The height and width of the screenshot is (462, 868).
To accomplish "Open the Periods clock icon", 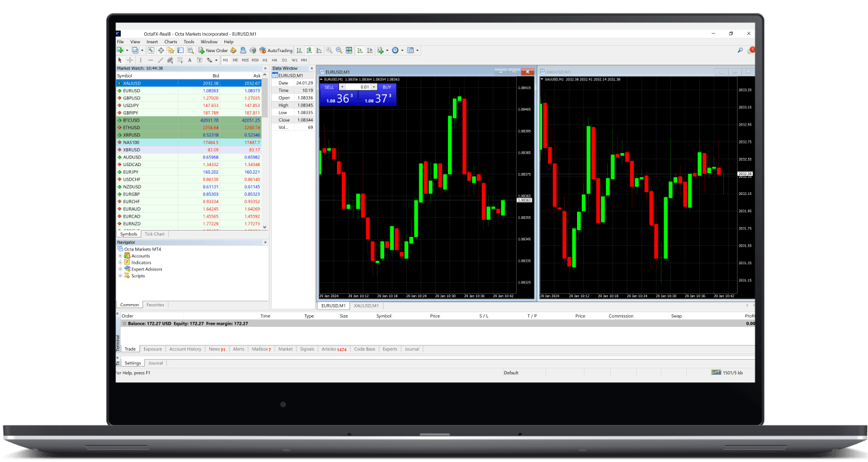I will pyautogui.click(x=395, y=50).
